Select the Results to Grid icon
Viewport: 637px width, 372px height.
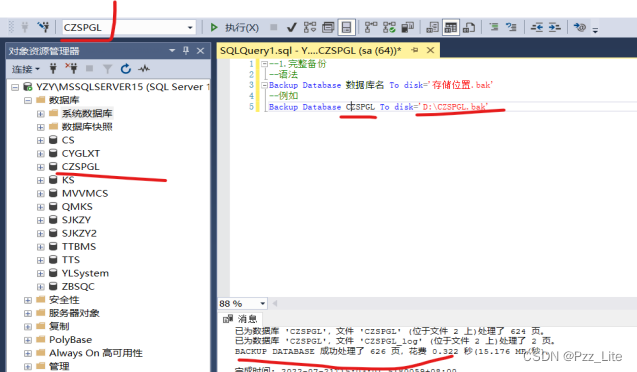click(451, 28)
